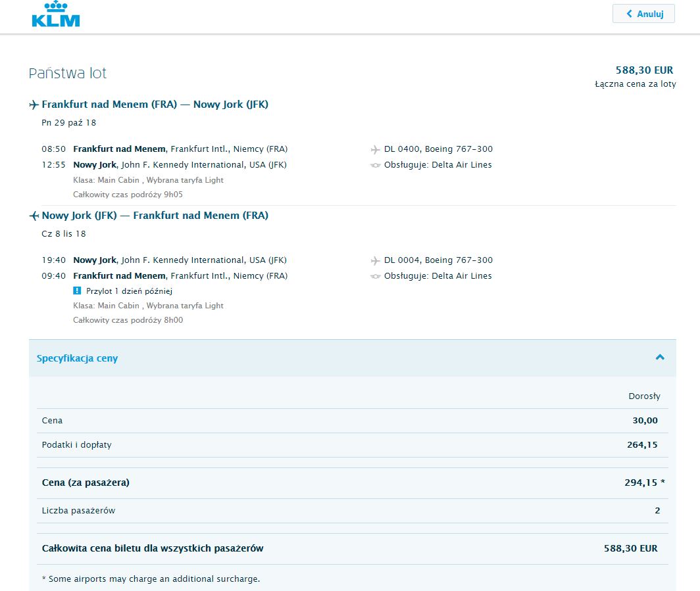Click the Specyfikacja ceny header
Screen dimensions: 700x591
click(352, 358)
